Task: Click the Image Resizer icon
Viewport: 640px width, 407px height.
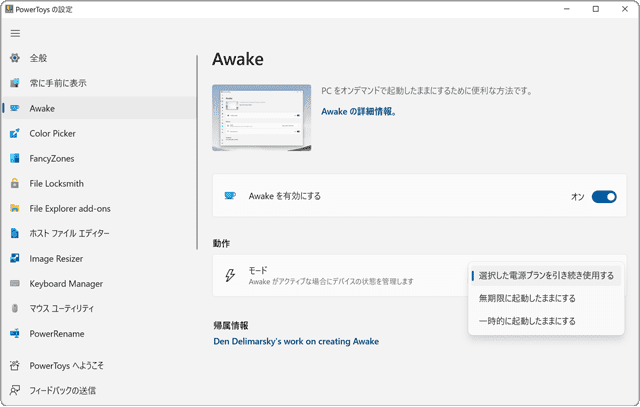Action: pyautogui.click(x=15, y=258)
